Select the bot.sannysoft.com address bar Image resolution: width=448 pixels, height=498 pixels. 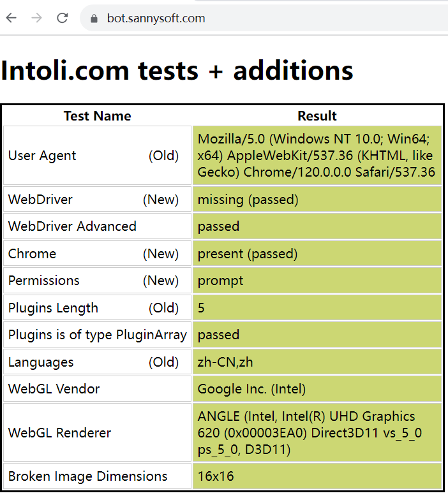pos(264,18)
